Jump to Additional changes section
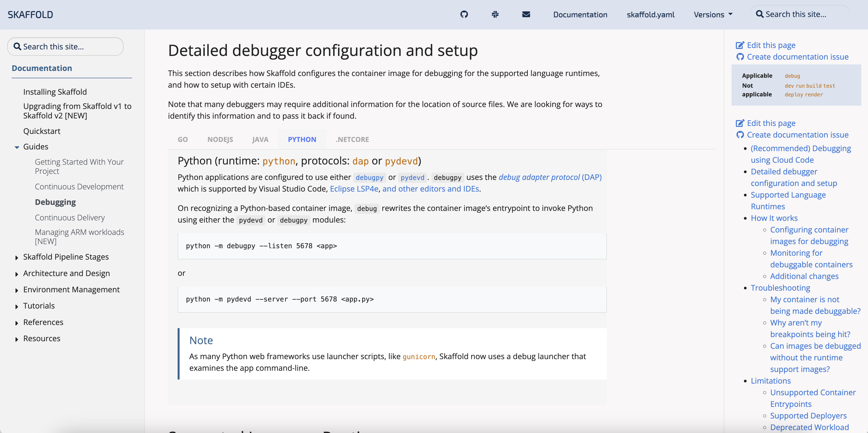The width and height of the screenshot is (868, 433). 804,276
